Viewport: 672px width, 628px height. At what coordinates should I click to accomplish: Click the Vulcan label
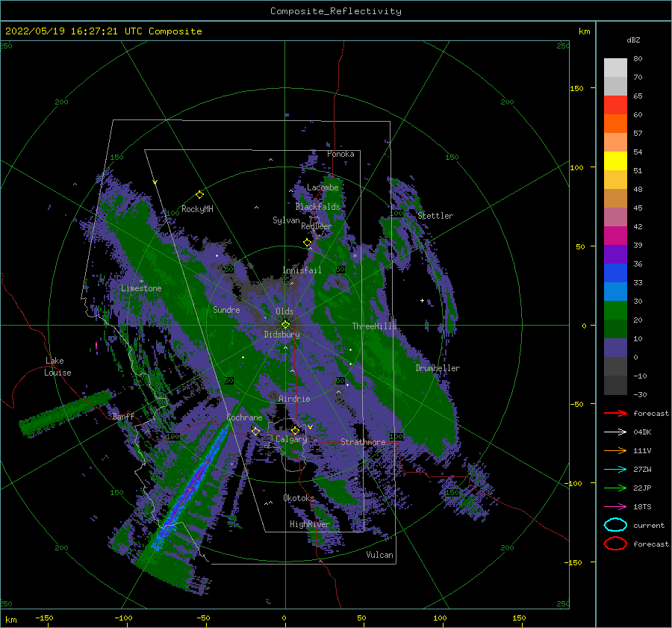point(380,555)
